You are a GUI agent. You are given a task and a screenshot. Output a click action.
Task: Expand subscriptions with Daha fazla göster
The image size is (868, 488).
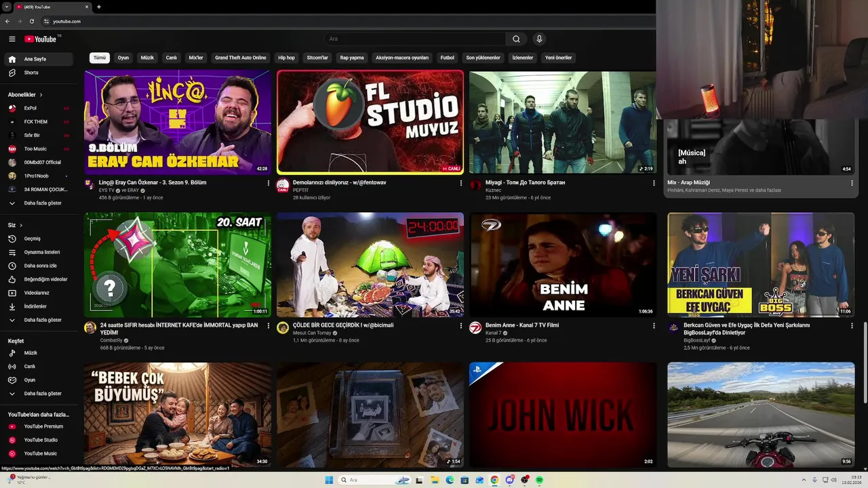[x=39, y=203]
